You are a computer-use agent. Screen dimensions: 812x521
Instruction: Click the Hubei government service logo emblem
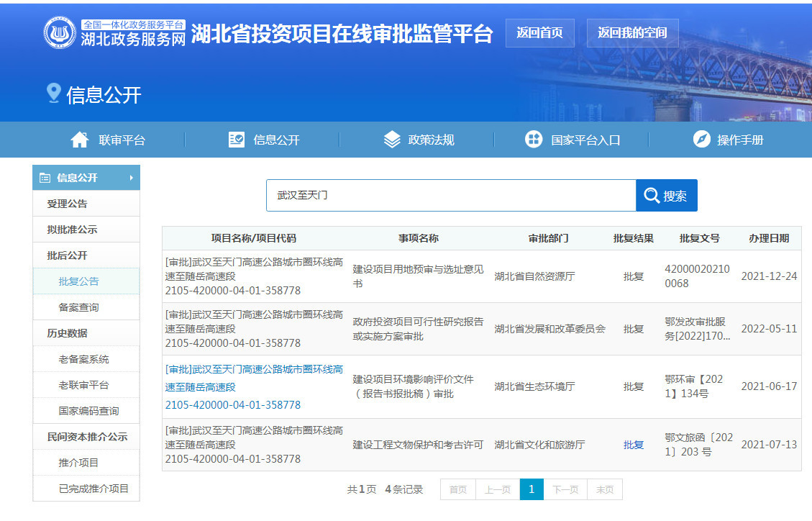(60, 33)
